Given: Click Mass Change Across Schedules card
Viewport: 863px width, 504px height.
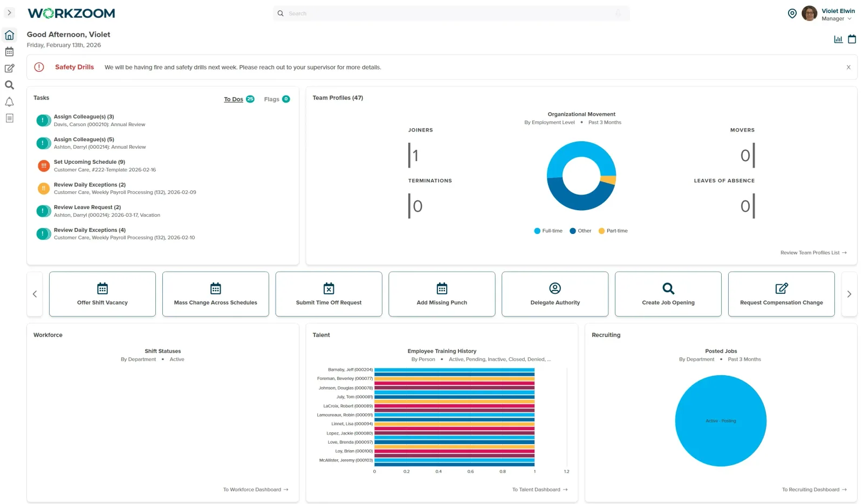Looking at the screenshot, I should click(216, 294).
